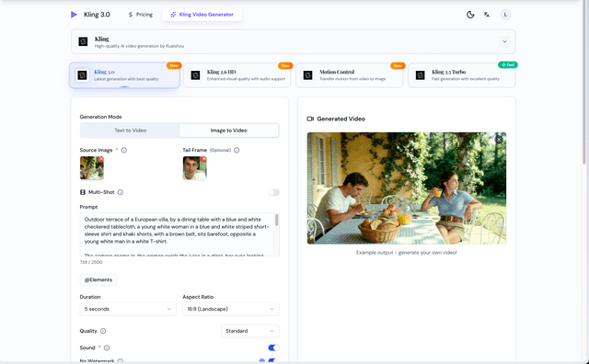Click the Generated Video camera icon
Viewport: 589px width, 364px height.
tap(310, 119)
